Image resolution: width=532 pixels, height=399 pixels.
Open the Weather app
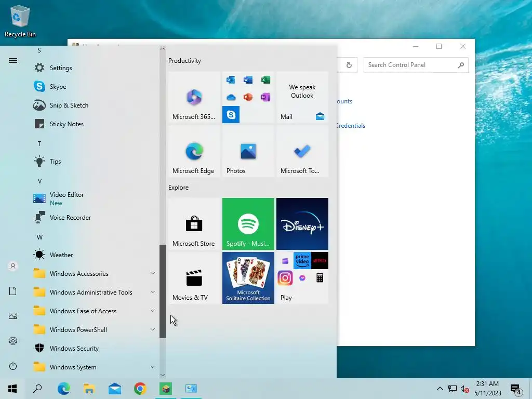[95, 255]
